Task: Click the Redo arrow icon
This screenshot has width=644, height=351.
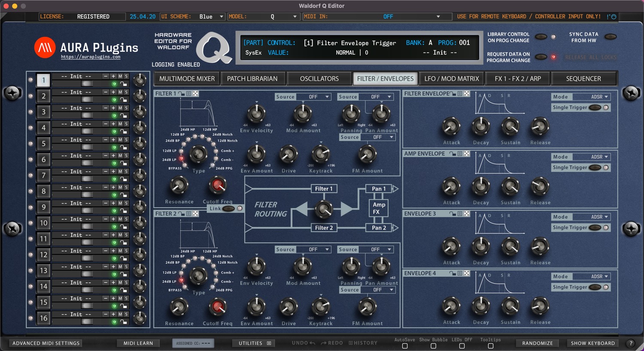Action: pos(324,343)
